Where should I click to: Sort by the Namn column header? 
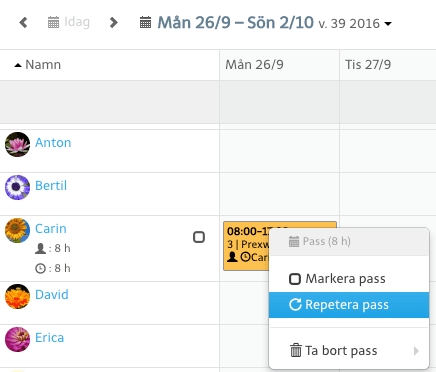click(37, 65)
